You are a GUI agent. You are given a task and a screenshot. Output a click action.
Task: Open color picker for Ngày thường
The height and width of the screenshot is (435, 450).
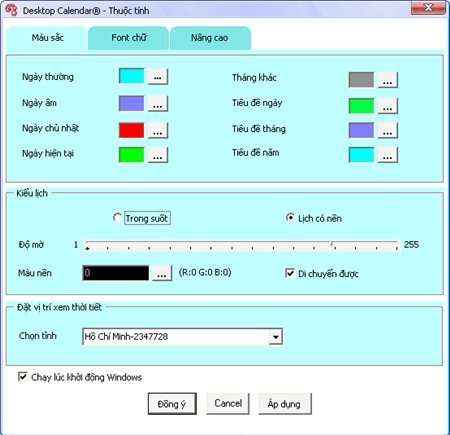[158, 77]
